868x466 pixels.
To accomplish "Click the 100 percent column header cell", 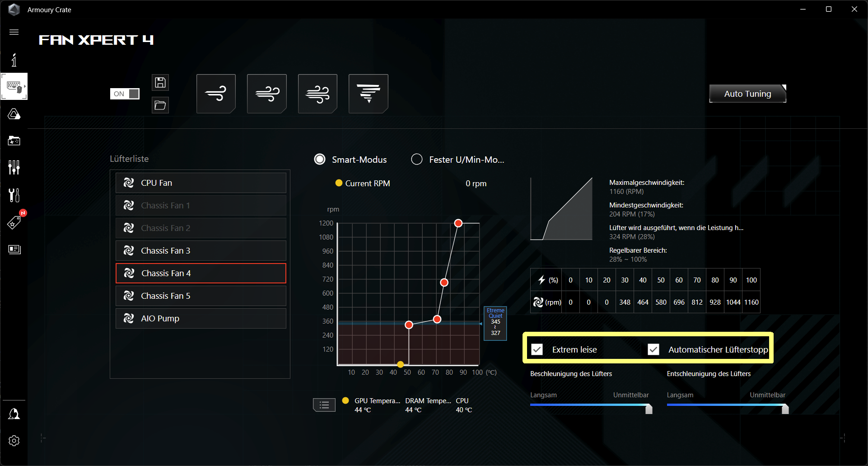I will (x=751, y=280).
